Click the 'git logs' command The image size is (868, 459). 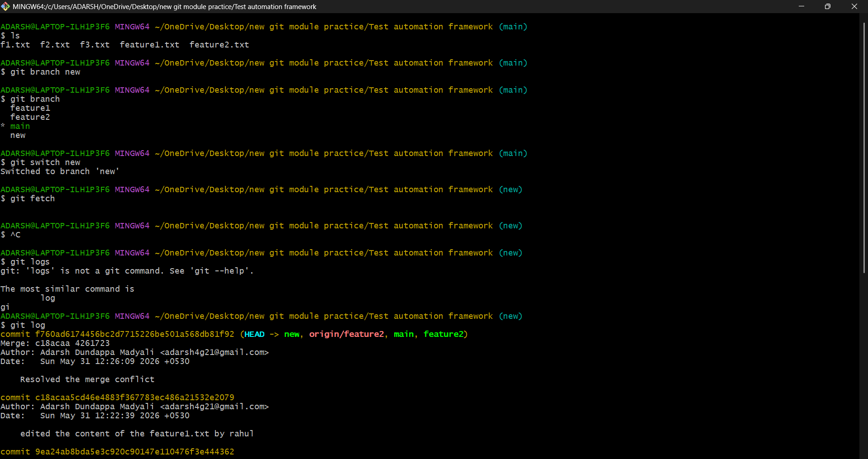click(30, 262)
